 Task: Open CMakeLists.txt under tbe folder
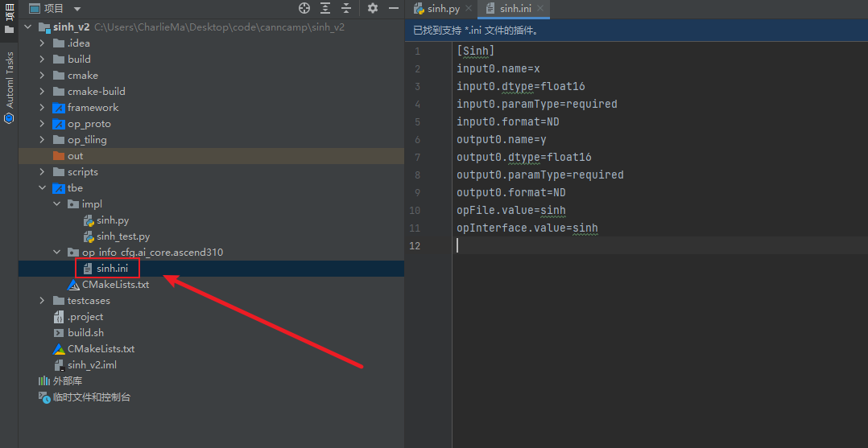(x=116, y=285)
